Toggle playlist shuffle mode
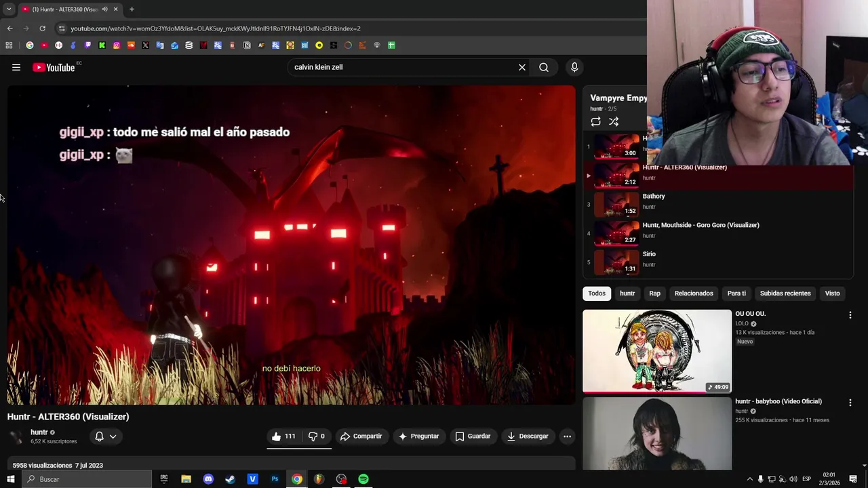The image size is (868, 488). click(x=614, y=122)
